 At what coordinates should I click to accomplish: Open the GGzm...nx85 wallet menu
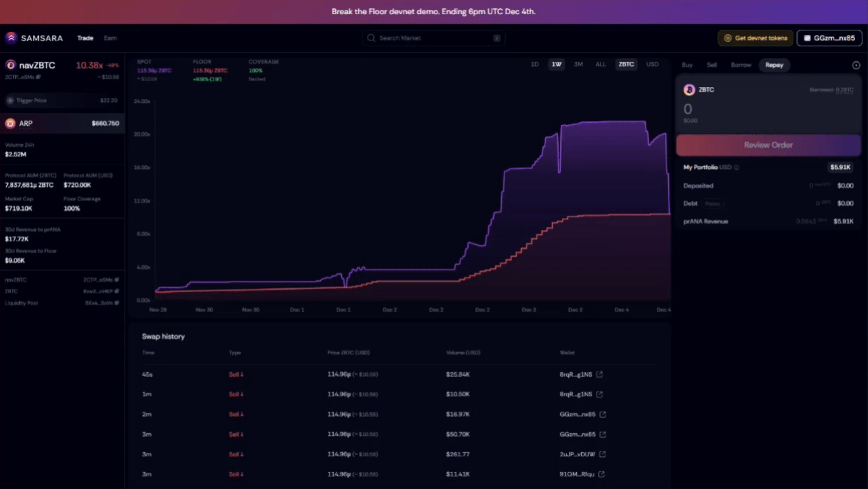tap(829, 38)
